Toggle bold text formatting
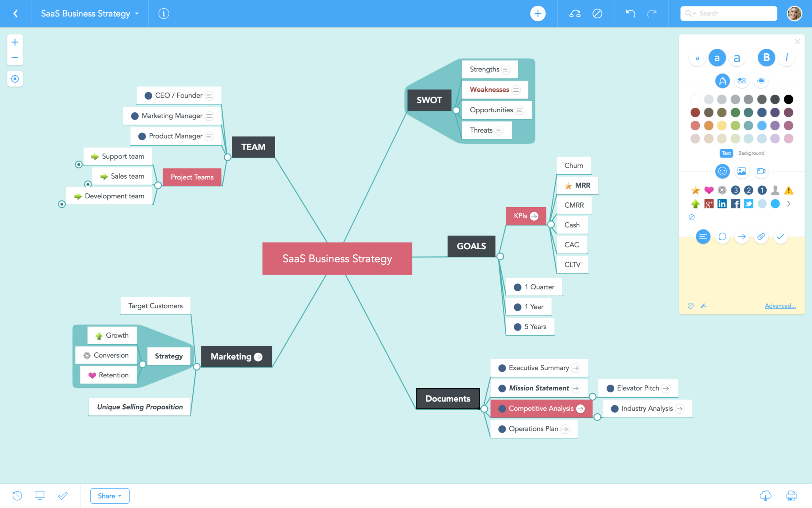812x508 pixels. coord(766,58)
